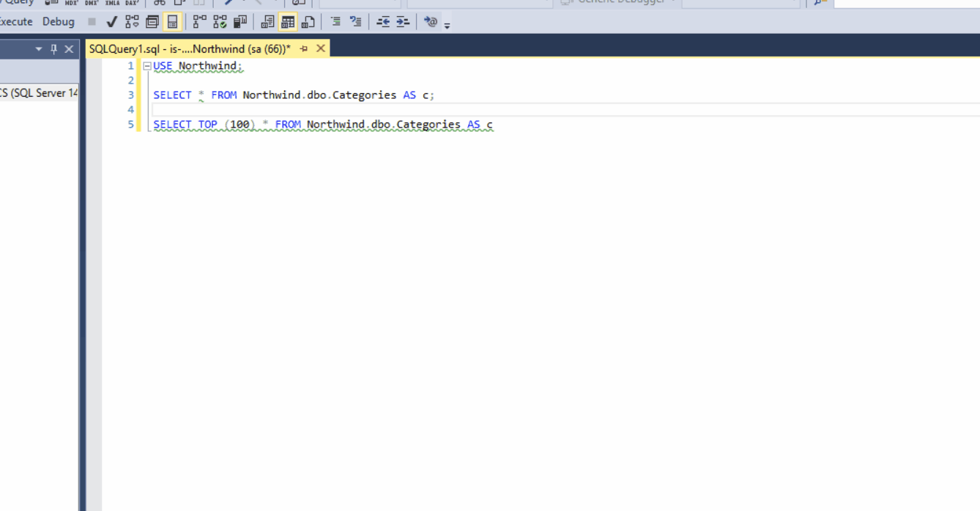Close the SQLQuery1.sql tab
Image resolution: width=980 pixels, height=511 pixels.
pos(320,49)
